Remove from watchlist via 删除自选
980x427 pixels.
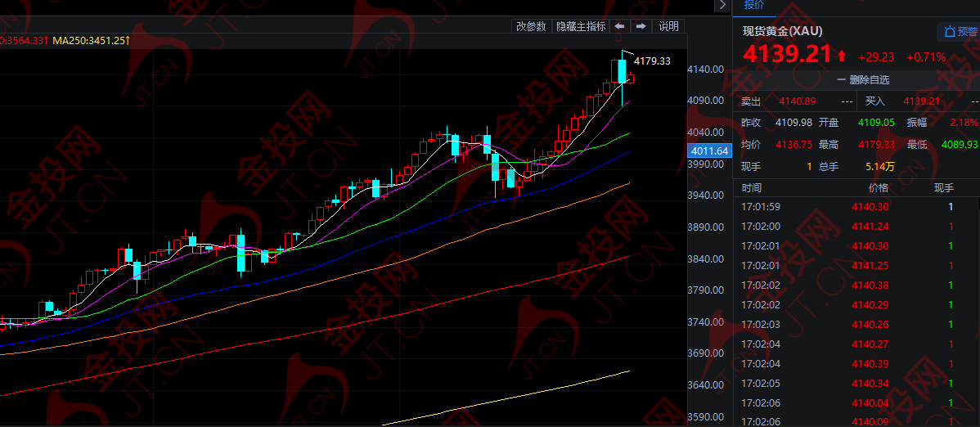pyautogui.click(x=863, y=80)
